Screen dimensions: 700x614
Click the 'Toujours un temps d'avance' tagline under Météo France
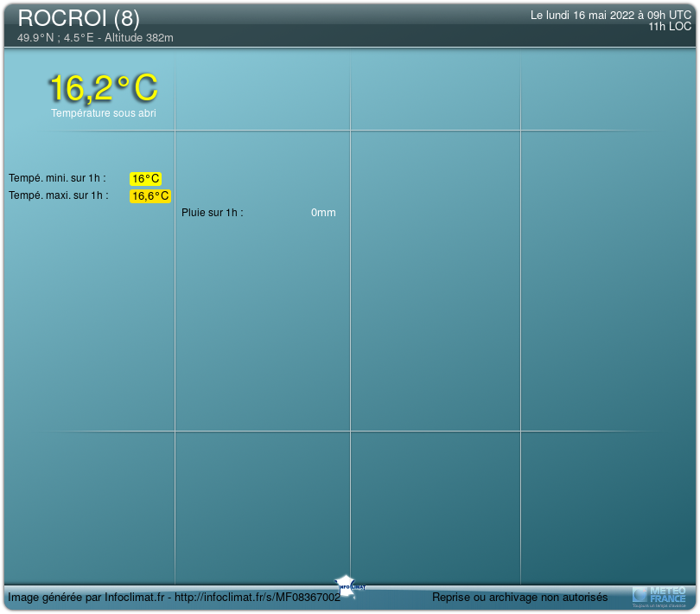coord(659,605)
